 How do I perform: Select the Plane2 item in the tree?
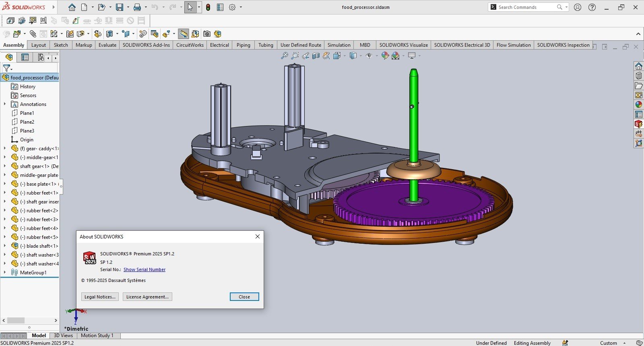pyautogui.click(x=27, y=122)
